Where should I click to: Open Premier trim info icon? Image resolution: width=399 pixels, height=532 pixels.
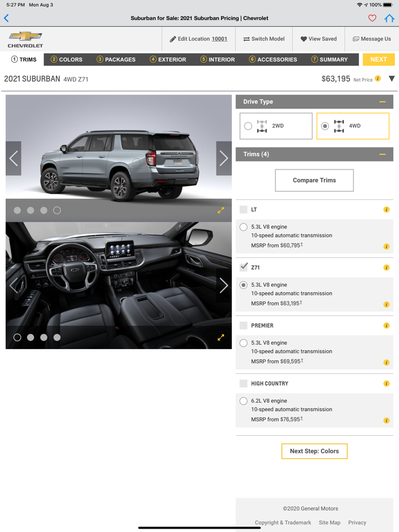[386, 326]
